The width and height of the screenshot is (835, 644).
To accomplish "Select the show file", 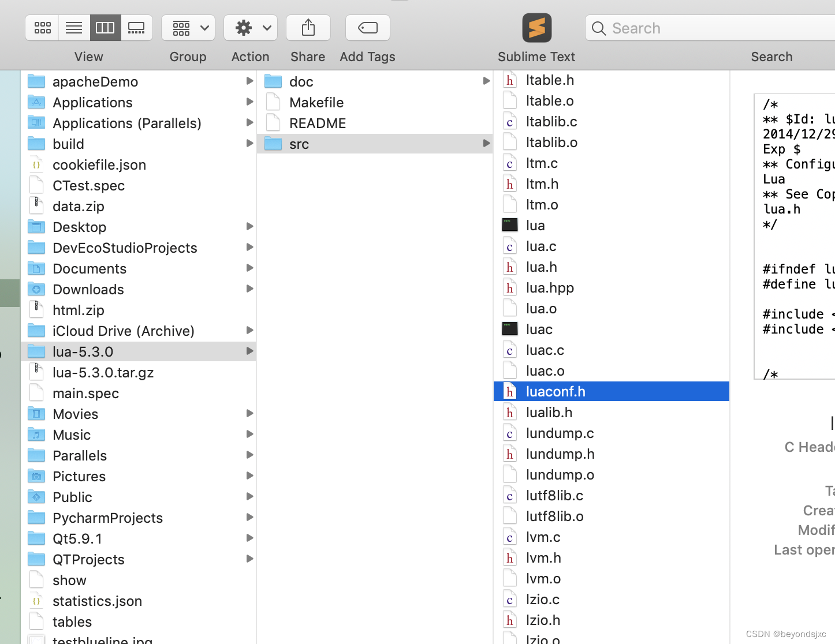I will (139, 580).
